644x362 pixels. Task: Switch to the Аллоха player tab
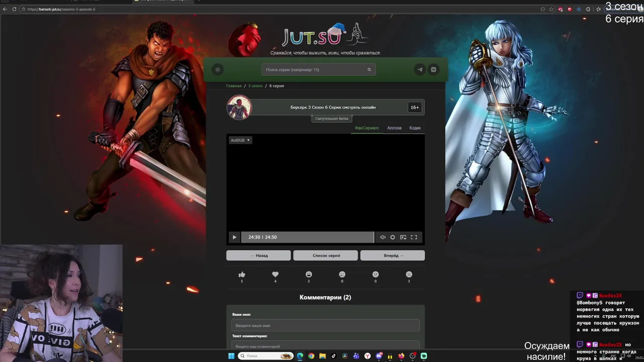click(394, 128)
